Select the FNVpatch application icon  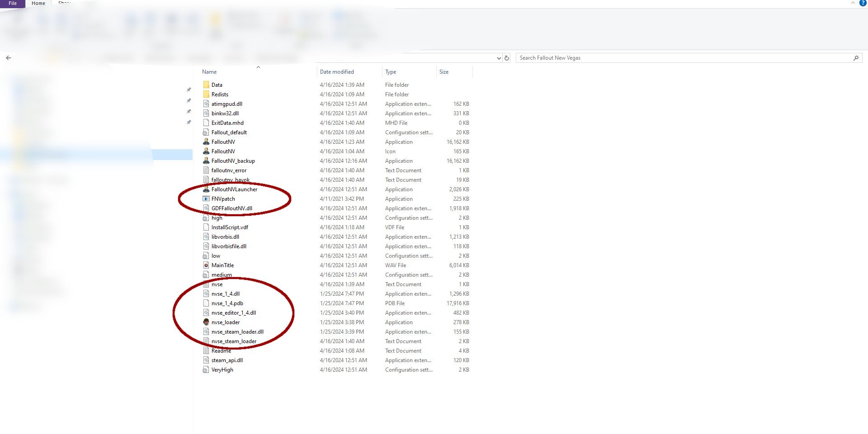[206, 198]
